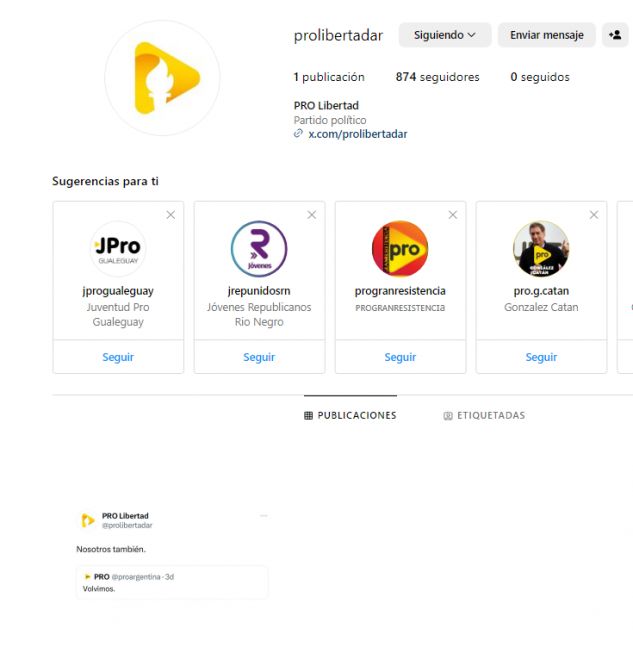Viewport: 633px width, 647px height.
Task: Dismiss the progranresistencia suggestion card
Action: point(453,215)
